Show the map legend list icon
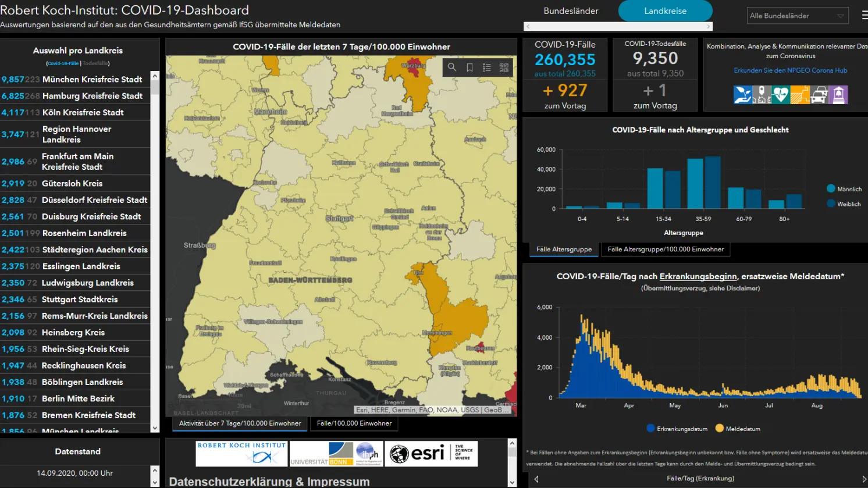Image resolution: width=868 pixels, height=488 pixels. pos(487,67)
